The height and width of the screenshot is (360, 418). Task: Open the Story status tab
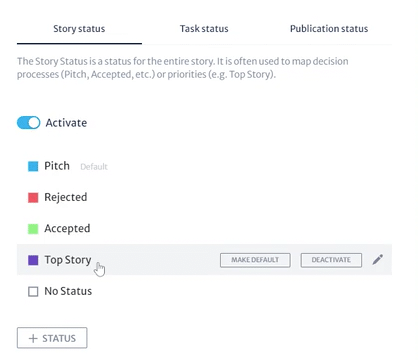coord(79,29)
